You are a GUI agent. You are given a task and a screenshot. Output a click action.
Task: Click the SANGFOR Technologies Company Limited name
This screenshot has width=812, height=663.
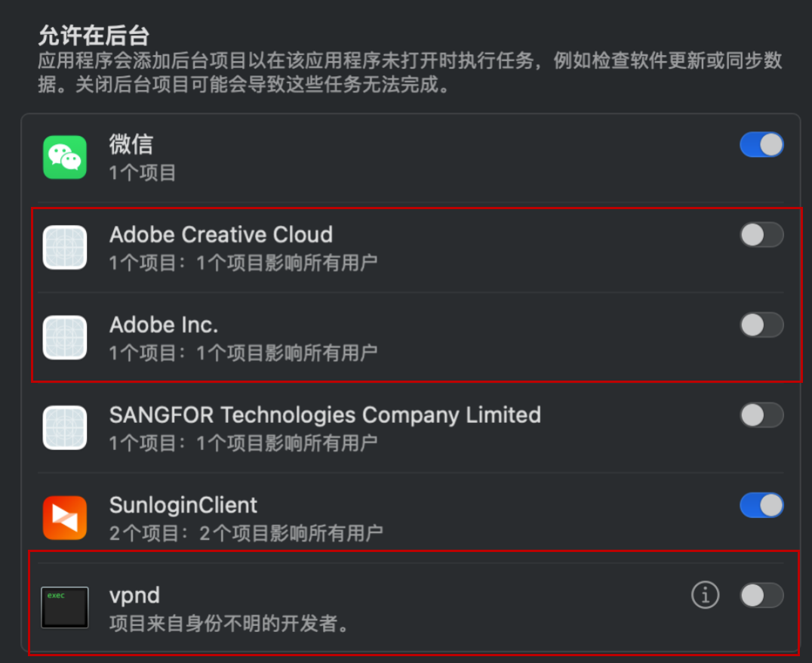click(325, 415)
